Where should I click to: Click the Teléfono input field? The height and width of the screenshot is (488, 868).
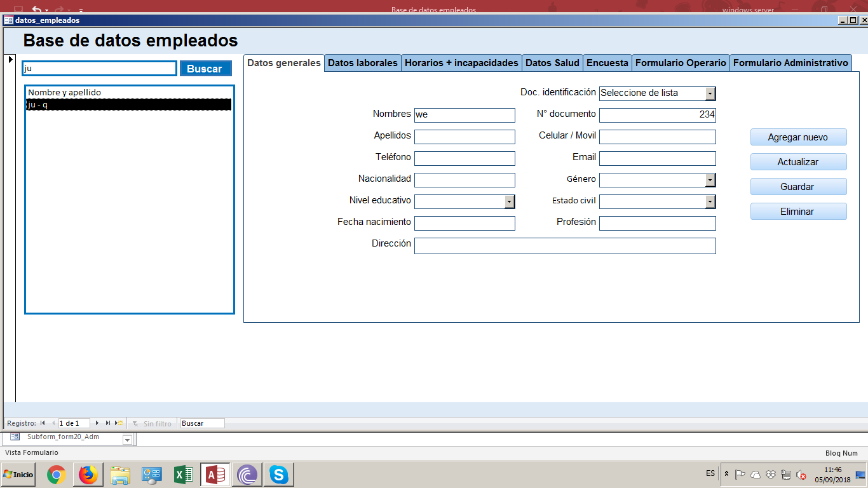[465, 158]
